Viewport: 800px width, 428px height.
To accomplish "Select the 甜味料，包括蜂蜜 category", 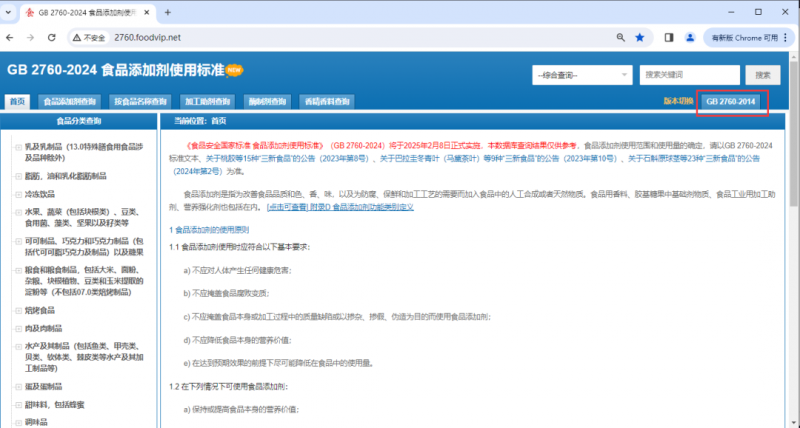I will (62, 404).
